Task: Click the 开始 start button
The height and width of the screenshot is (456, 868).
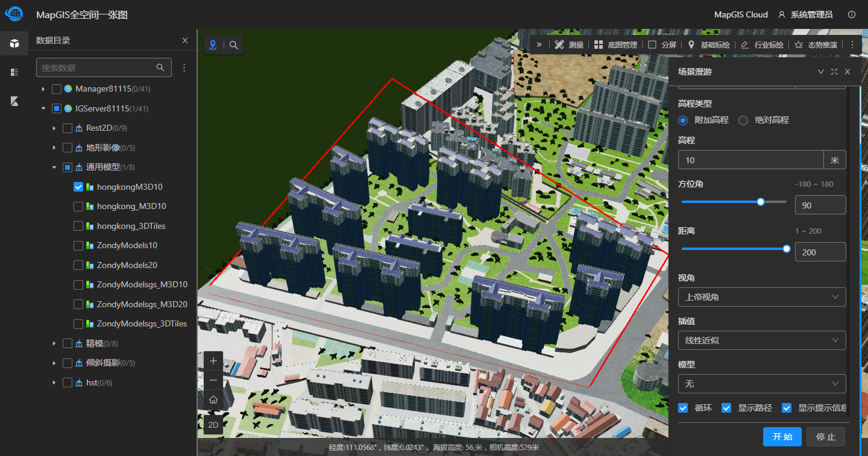Action: click(782, 437)
